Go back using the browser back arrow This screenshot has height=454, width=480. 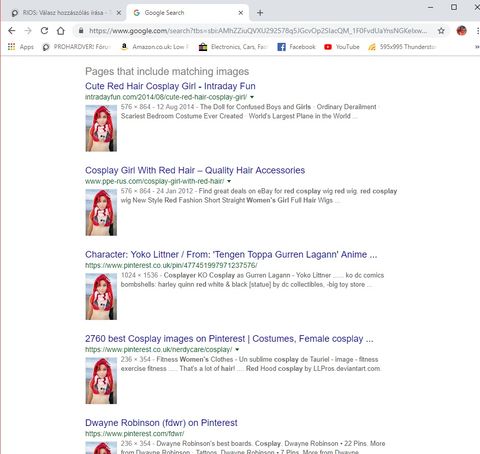(x=12, y=31)
